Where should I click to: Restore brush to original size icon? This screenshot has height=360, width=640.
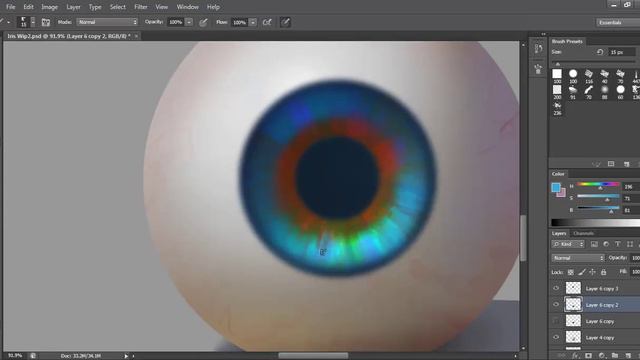point(600,52)
